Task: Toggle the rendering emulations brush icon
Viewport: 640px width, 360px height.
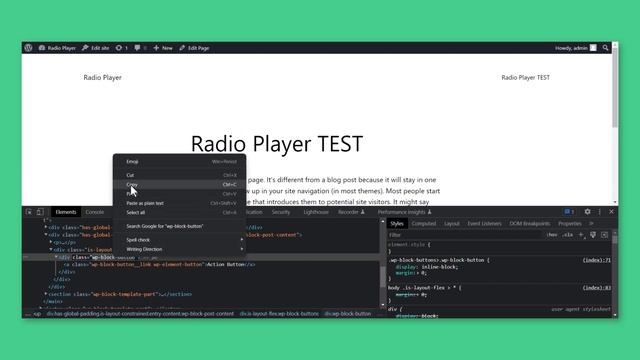Action: click(x=593, y=235)
